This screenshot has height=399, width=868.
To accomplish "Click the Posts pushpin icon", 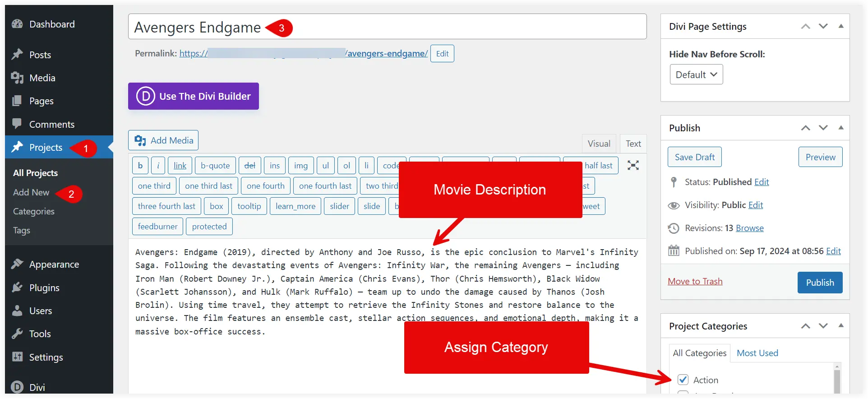I will (x=17, y=55).
